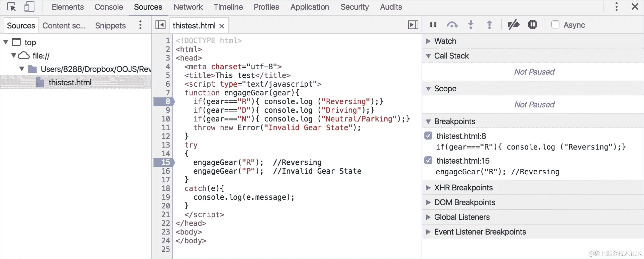Click the throw new Error code line
The height and width of the screenshot is (259, 644).
(x=277, y=127)
